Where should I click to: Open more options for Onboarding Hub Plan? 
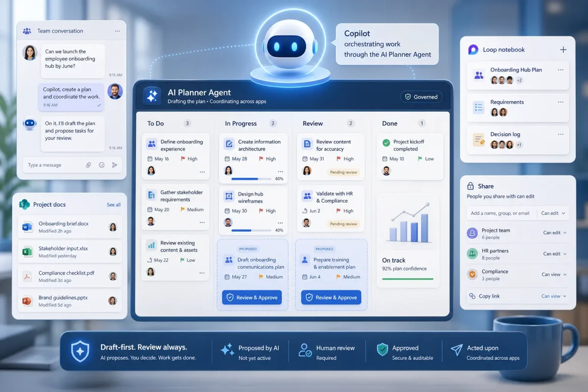pyautogui.click(x=560, y=70)
